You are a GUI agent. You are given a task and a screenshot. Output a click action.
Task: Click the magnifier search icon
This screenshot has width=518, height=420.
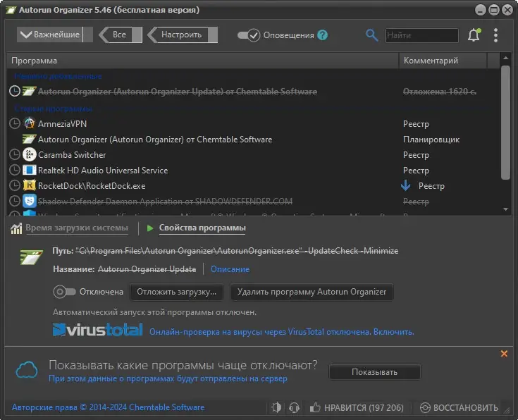coord(371,35)
